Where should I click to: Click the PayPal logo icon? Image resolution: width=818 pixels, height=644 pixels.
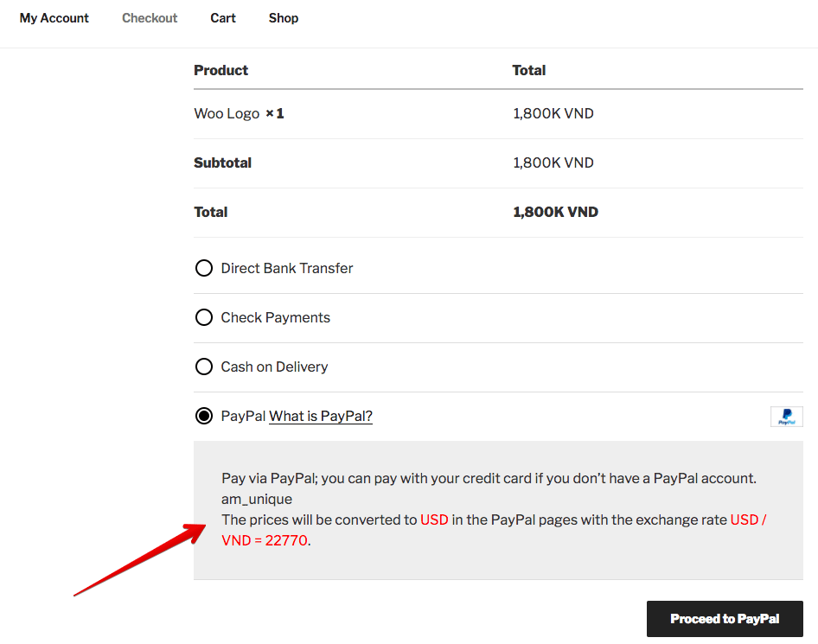pos(786,417)
